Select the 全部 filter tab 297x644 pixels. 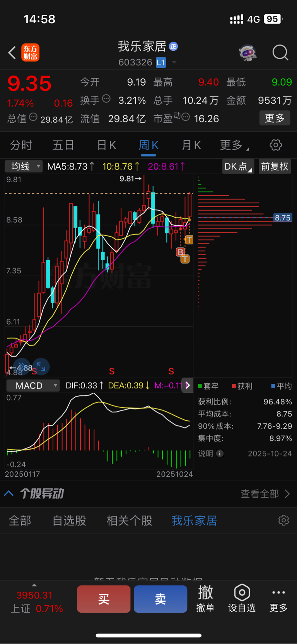20,520
